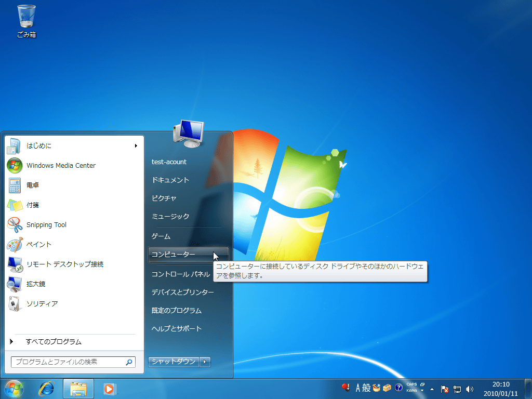This screenshot has height=399, width=532.
Task: Open the IME tools box icon
Action: pos(387,388)
